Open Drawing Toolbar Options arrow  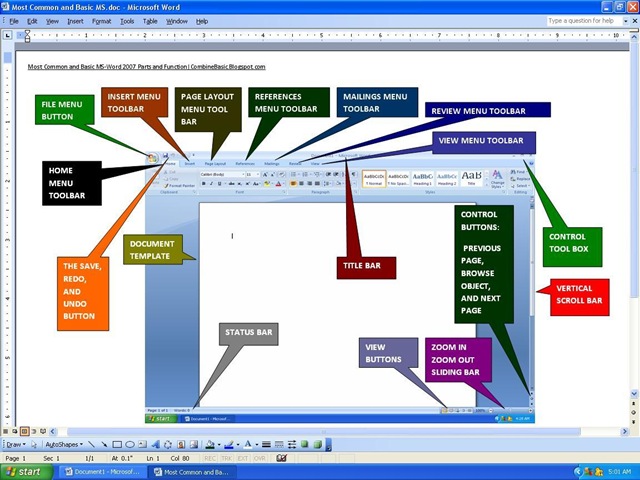(329, 444)
